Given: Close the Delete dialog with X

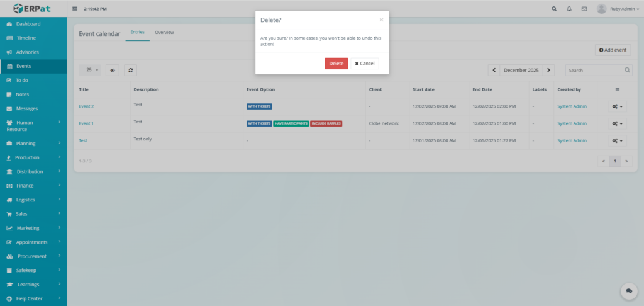Looking at the screenshot, I should (x=381, y=20).
